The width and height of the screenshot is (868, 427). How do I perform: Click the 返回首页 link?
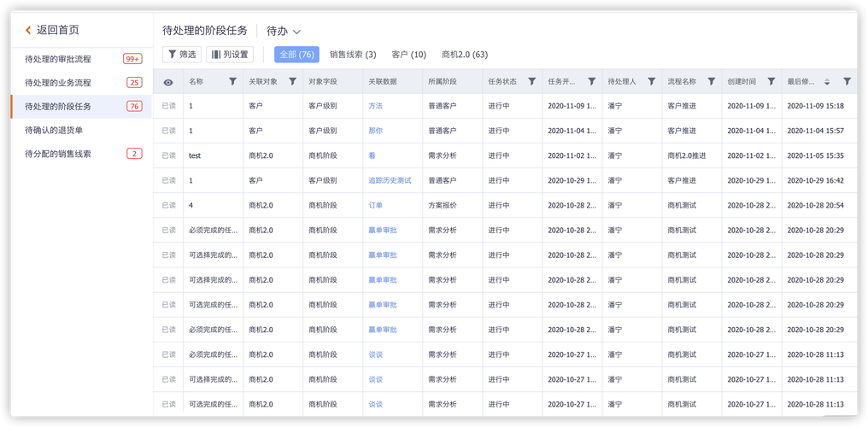pyautogui.click(x=57, y=31)
